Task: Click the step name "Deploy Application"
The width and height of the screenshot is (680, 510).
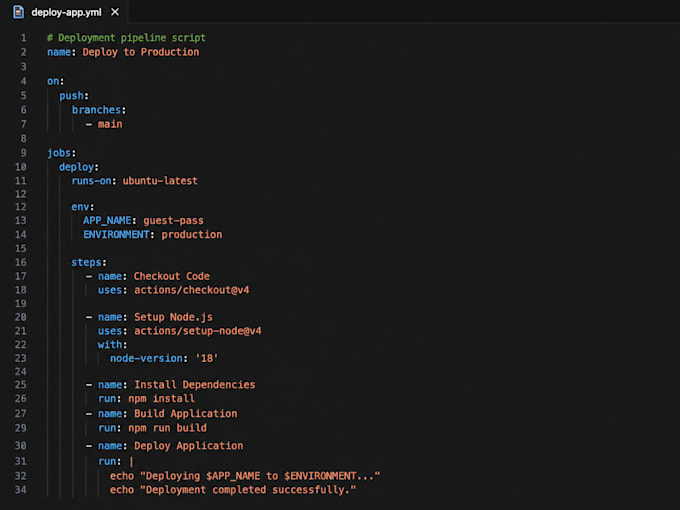Action: point(189,446)
